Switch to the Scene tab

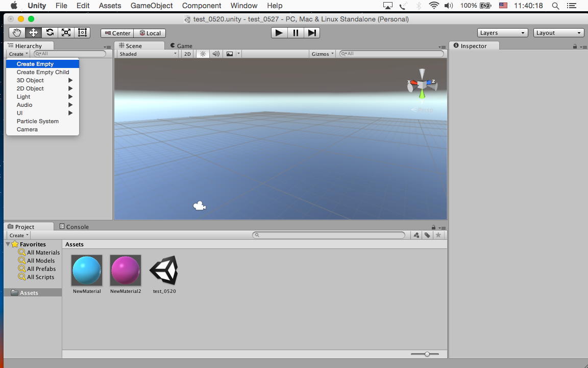139,46
